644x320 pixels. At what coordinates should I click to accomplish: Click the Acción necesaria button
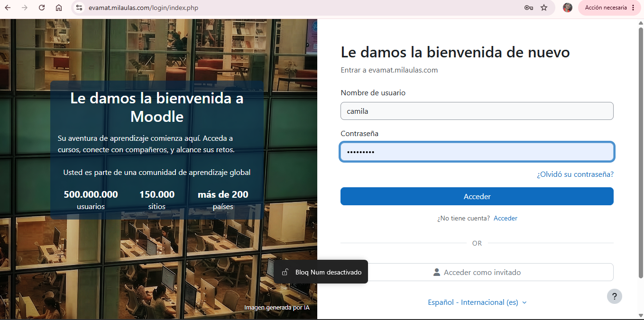click(x=606, y=8)
